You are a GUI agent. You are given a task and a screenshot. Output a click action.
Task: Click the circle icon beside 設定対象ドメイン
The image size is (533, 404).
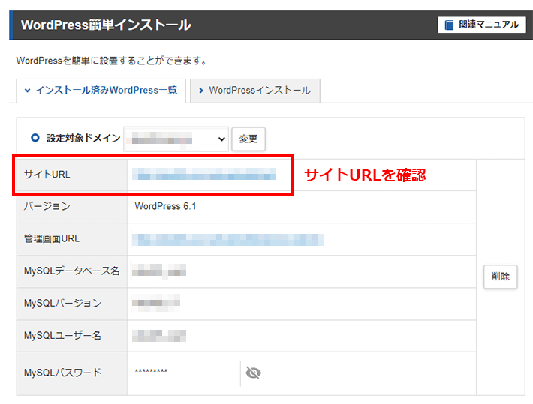[x=35, y=138]
